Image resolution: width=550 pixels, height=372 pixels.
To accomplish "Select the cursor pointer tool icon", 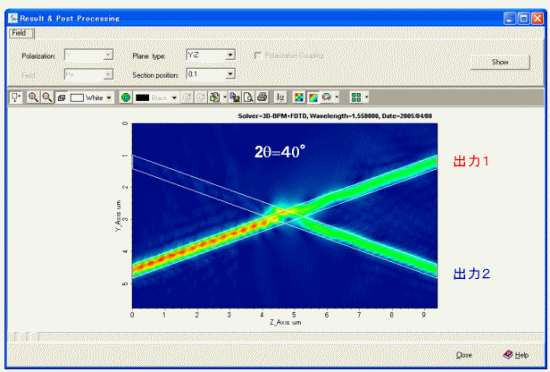I will 16,97.
